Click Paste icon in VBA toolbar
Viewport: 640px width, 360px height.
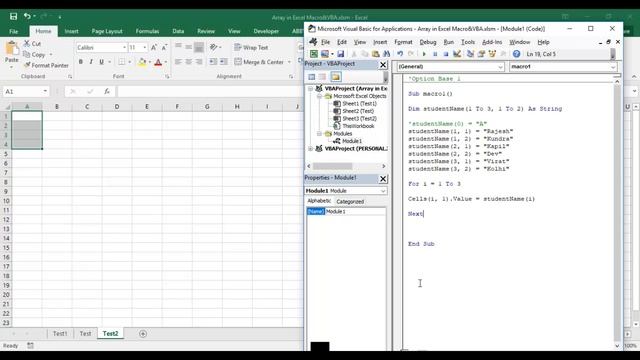click(376, 54)
